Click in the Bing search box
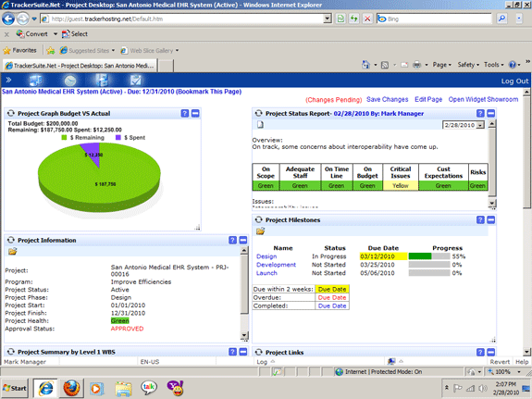This screenshot has width=532, height=399. click(x=434, y=19)
